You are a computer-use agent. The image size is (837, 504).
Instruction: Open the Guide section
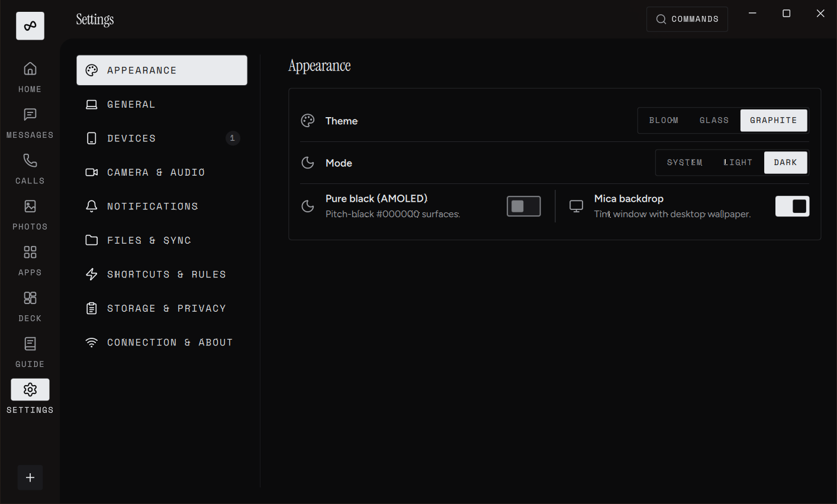(x=30, y=352)
